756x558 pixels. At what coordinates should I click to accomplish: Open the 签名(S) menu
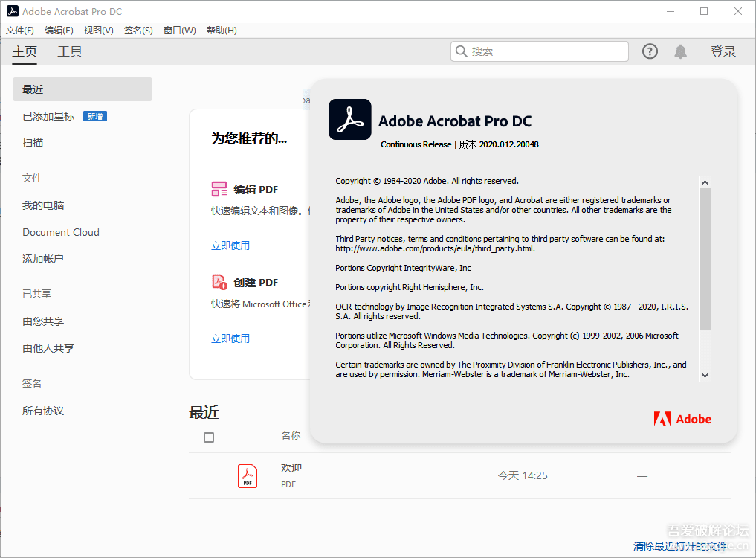click(138, 31)
